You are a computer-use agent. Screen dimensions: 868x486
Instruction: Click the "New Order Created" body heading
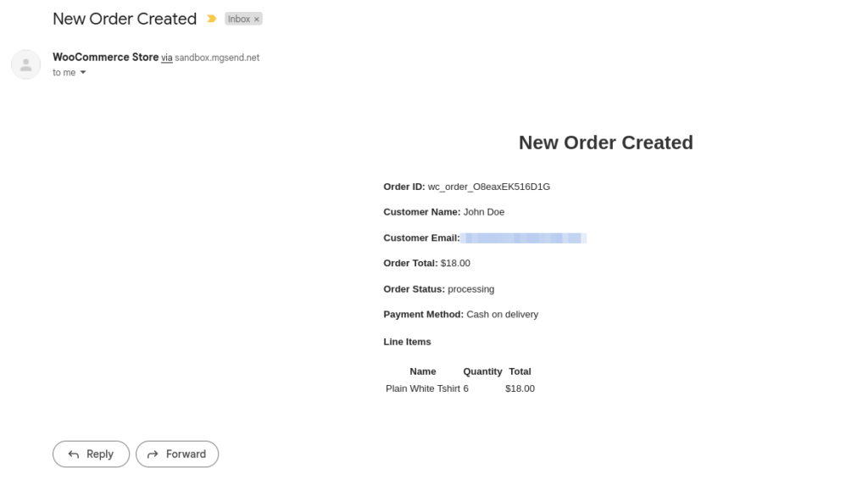tap(605, 142)
